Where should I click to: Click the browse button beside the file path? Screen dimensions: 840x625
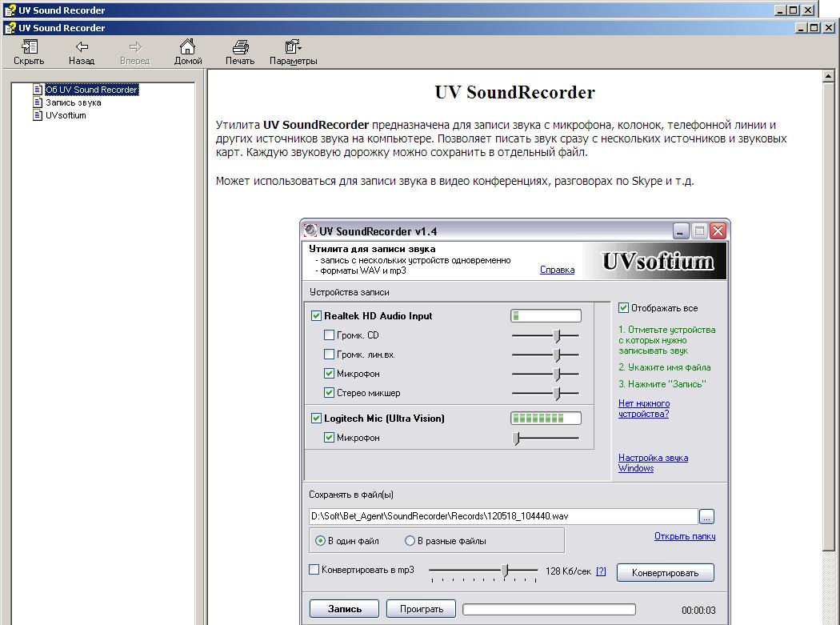(x=706, y=517)
